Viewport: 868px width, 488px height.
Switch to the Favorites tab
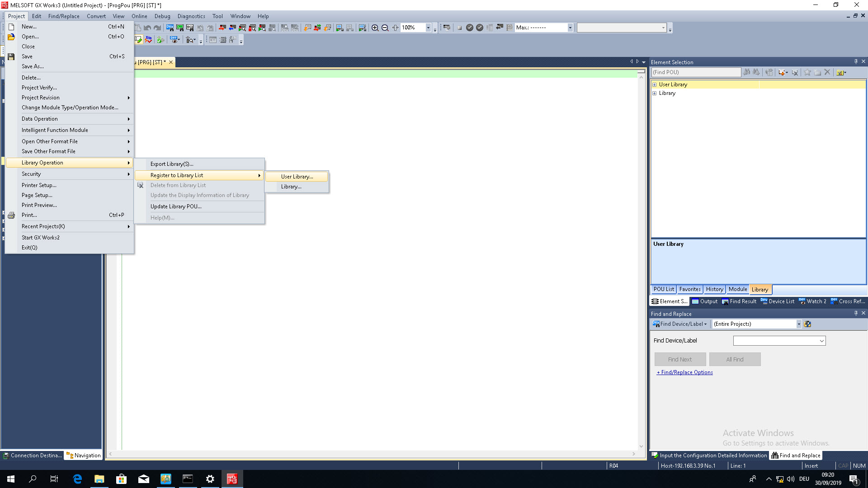point(689,289)
